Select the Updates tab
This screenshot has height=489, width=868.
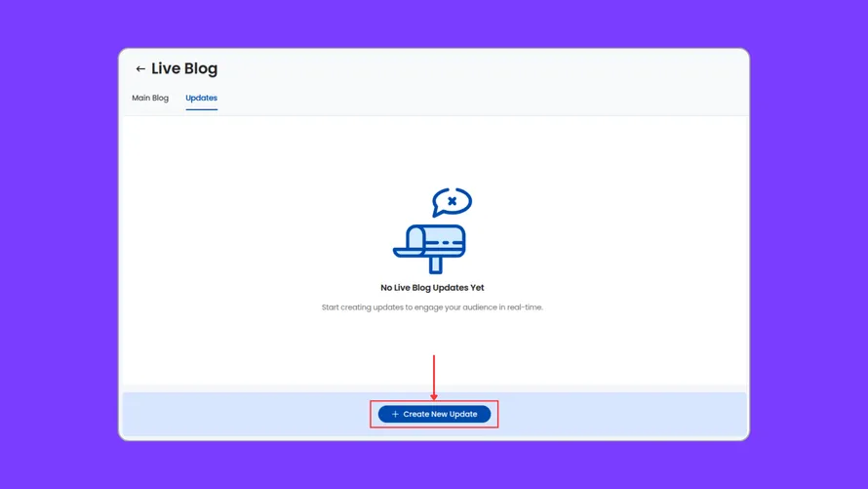click(x=201, y=98)
